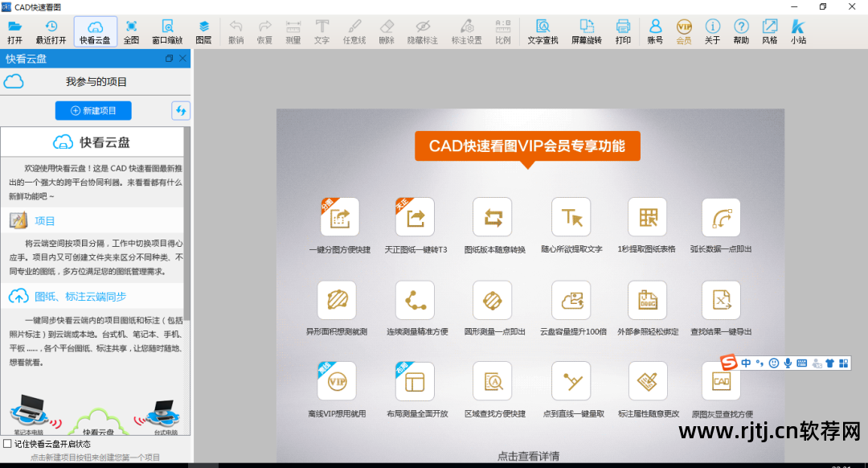The image size is (868, 468).
Task: Select the 全图 full view tool
Action: click(x=131, y=31)
